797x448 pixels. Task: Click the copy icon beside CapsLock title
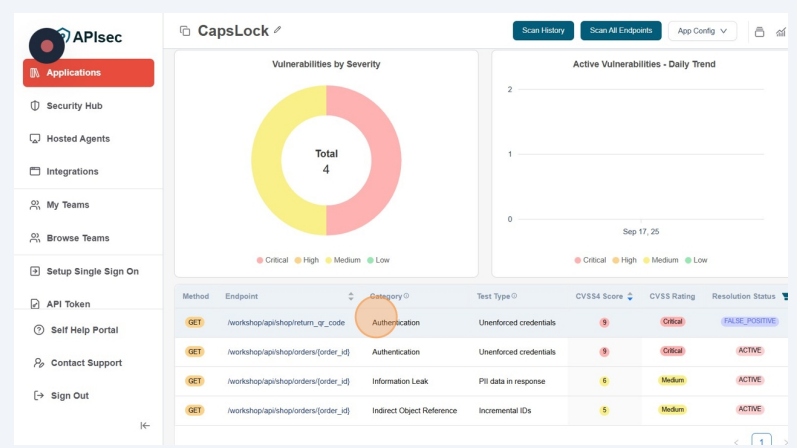[184, 31]
